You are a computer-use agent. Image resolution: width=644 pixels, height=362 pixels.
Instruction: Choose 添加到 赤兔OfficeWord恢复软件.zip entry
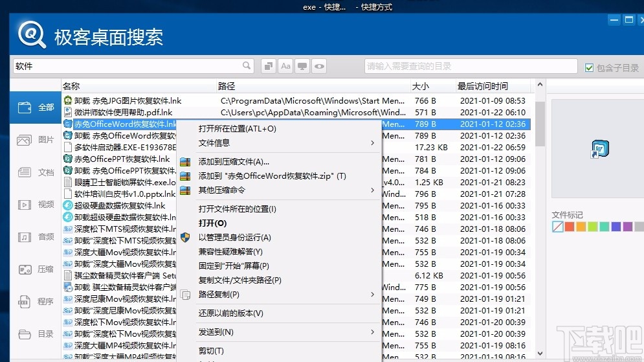(279, 176)
